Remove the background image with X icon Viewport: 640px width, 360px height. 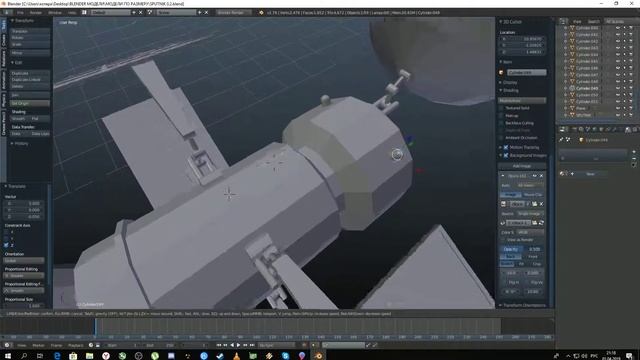coord(542,176)
